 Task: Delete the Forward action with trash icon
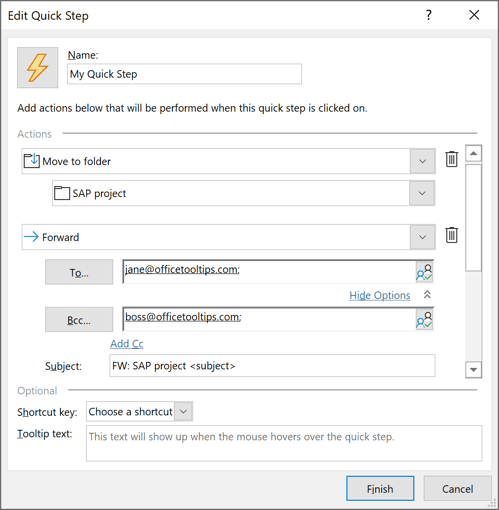pyautogui.click(x=452, y=235)
